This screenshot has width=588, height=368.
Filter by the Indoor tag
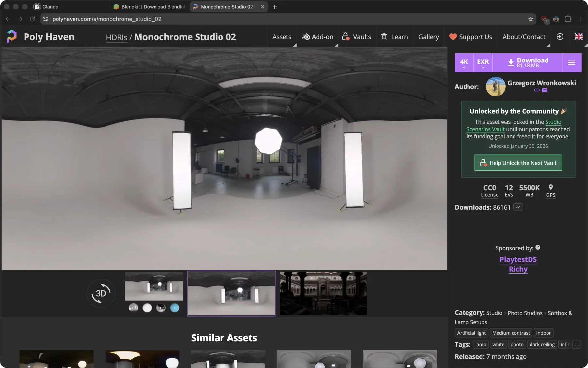tap(543, 333)
